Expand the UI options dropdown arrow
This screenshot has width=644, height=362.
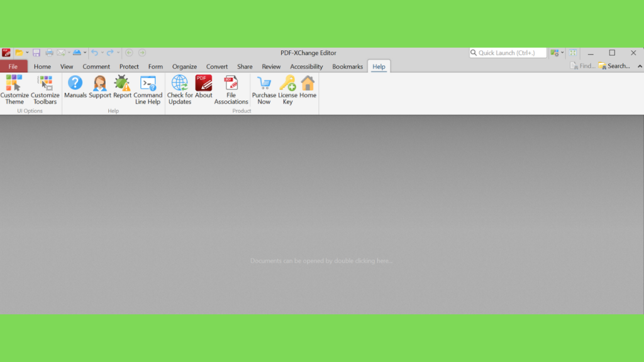click(562, 53)
